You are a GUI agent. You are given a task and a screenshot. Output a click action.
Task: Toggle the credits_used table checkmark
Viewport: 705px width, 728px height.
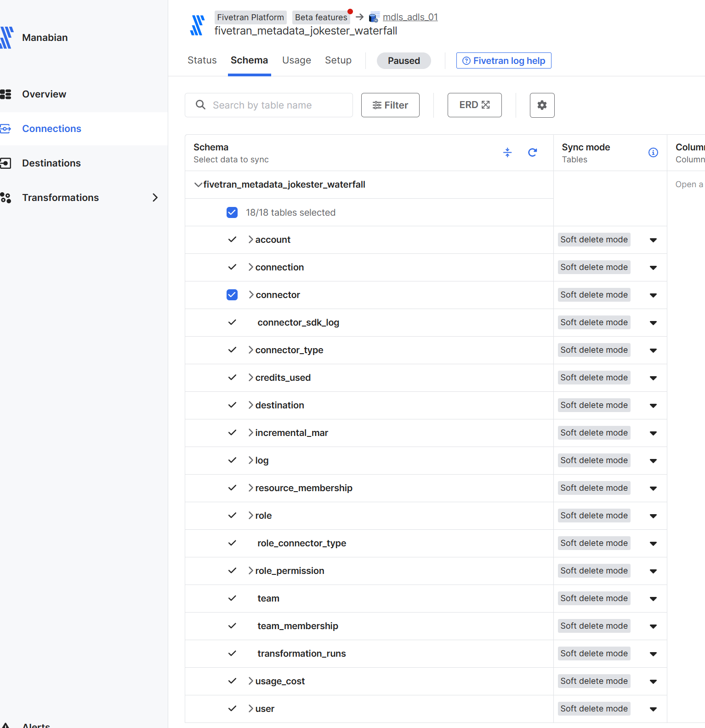[232, 378]
